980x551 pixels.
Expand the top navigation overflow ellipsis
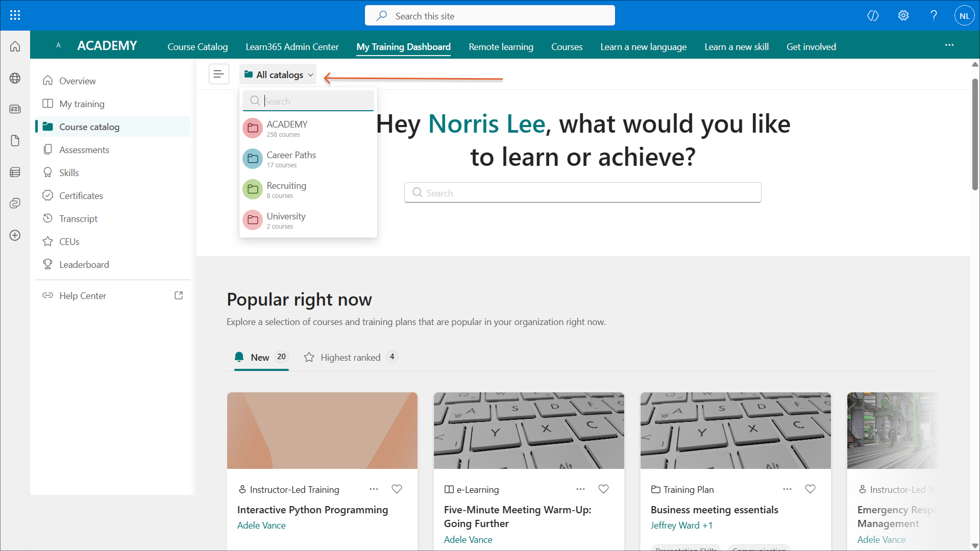[x=949, y=45]
